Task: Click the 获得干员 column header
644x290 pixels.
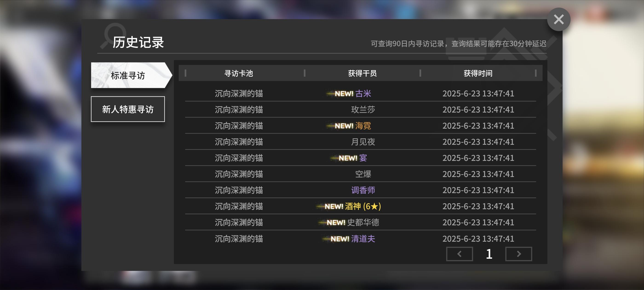Action: tap(362, 73)
